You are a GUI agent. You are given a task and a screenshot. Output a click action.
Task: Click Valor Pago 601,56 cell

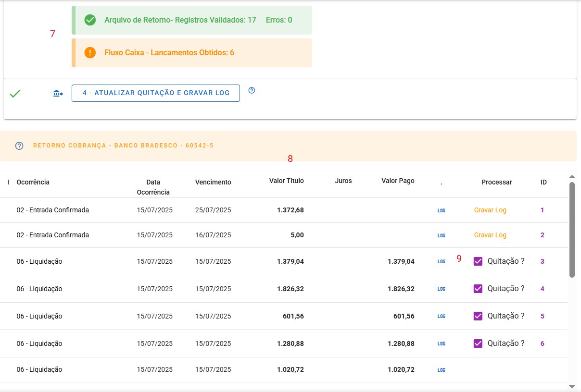pos(404,316)
